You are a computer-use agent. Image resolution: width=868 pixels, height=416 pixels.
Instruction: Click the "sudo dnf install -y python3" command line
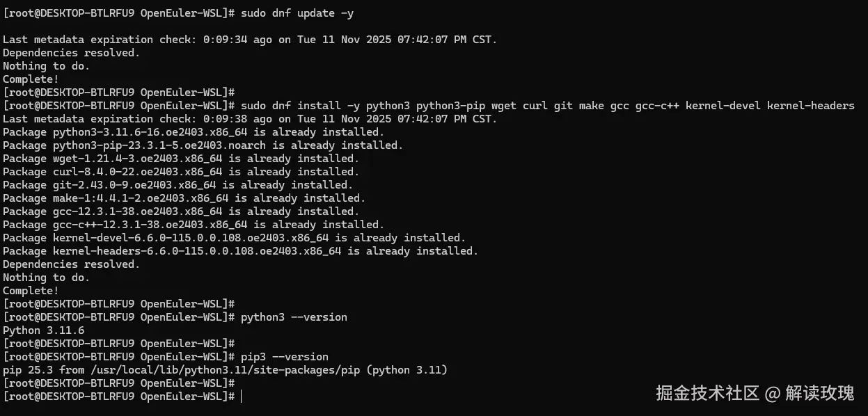click(x=547, y=106)
